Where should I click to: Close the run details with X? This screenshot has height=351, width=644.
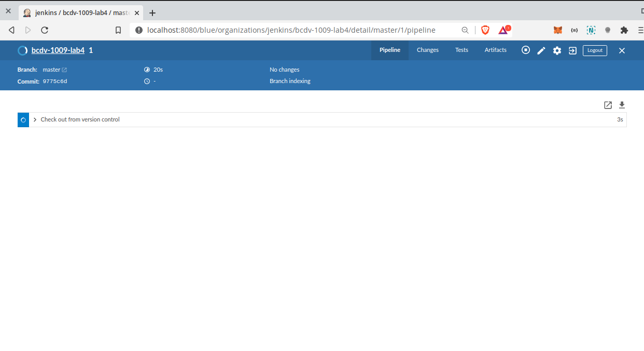click(x=622, y=50)
